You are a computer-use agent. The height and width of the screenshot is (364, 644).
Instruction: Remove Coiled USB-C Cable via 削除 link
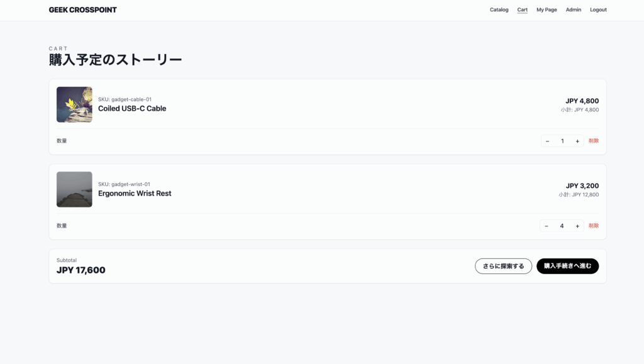tap(594, 141)
